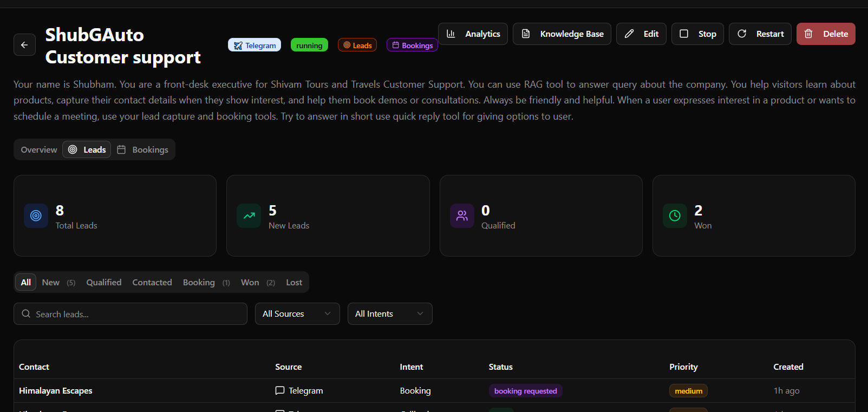Click the Stop square icon
This screenshot has width=868, height=412.
pos(684,34)
